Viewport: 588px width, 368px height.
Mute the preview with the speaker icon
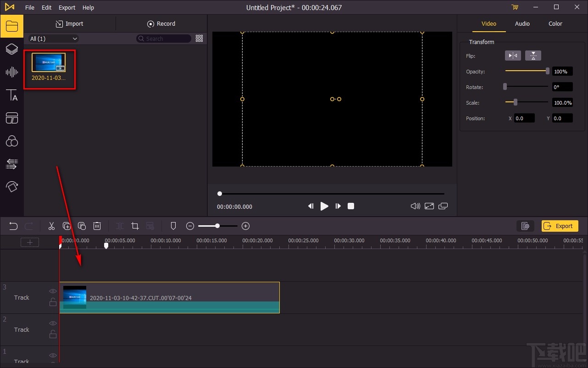pos(415,206)
